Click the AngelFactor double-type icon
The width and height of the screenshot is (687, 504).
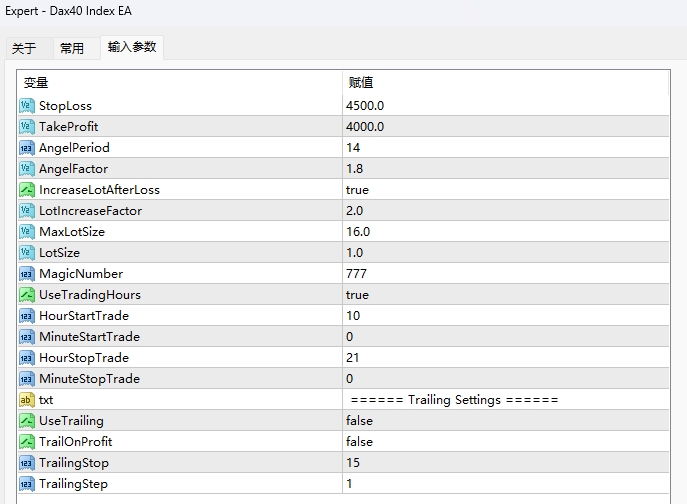pos(27,169)
